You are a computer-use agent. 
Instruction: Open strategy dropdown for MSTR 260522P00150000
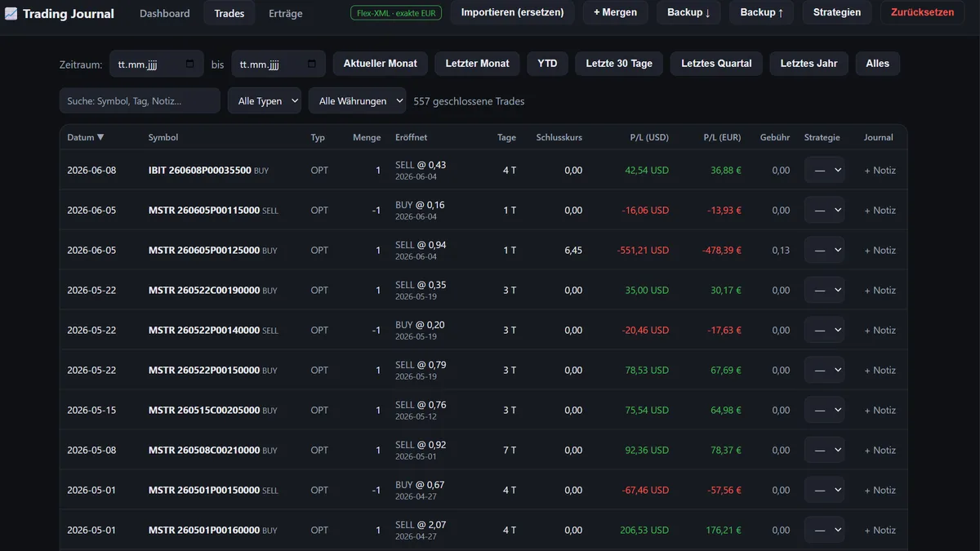coord(824,370)
